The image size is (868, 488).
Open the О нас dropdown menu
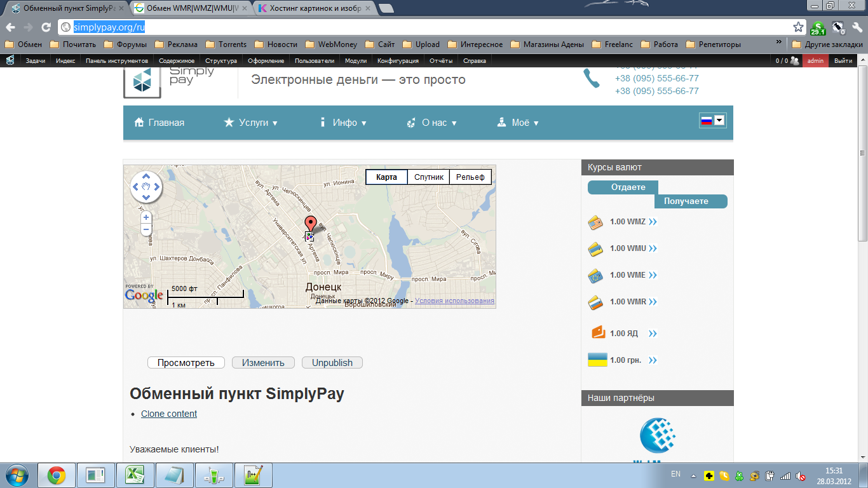coord(431,123)
